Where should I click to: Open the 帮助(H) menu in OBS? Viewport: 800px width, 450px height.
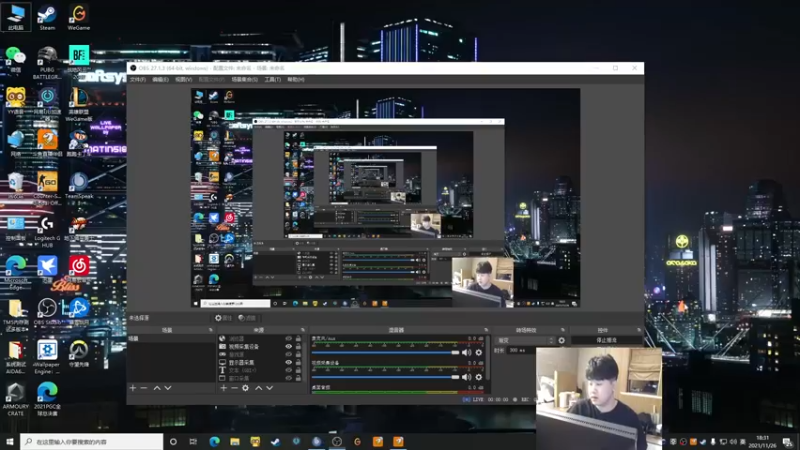(x=296, y=80)
